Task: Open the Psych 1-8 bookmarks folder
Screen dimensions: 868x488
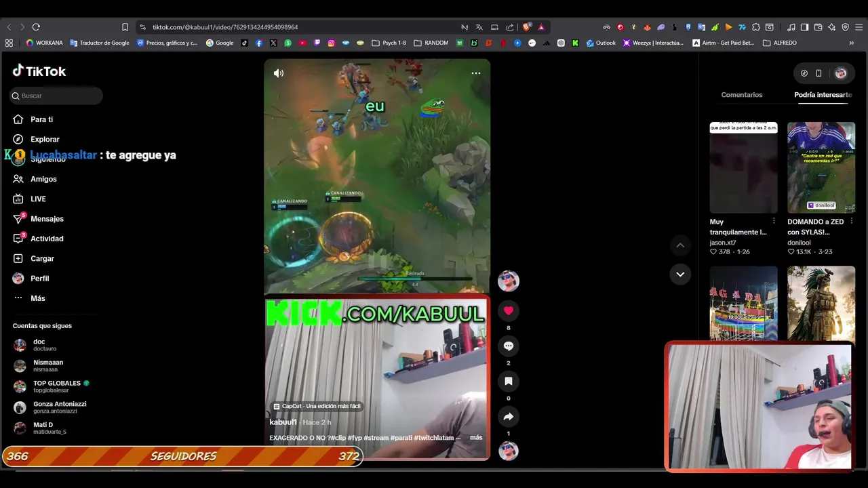Action: pos(389,43)
